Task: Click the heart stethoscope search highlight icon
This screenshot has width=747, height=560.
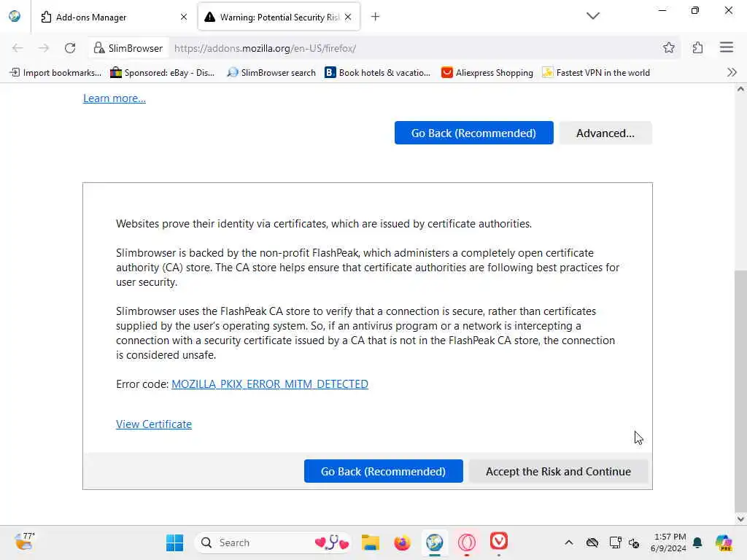Action: point(332,542)
